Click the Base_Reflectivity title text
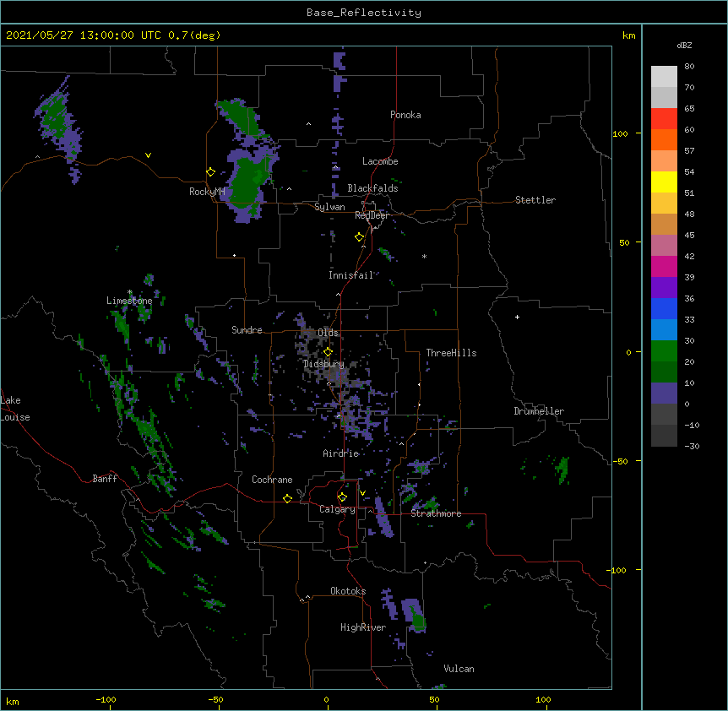The height and width of the screenshot is (711, 728). coord(364,13)
